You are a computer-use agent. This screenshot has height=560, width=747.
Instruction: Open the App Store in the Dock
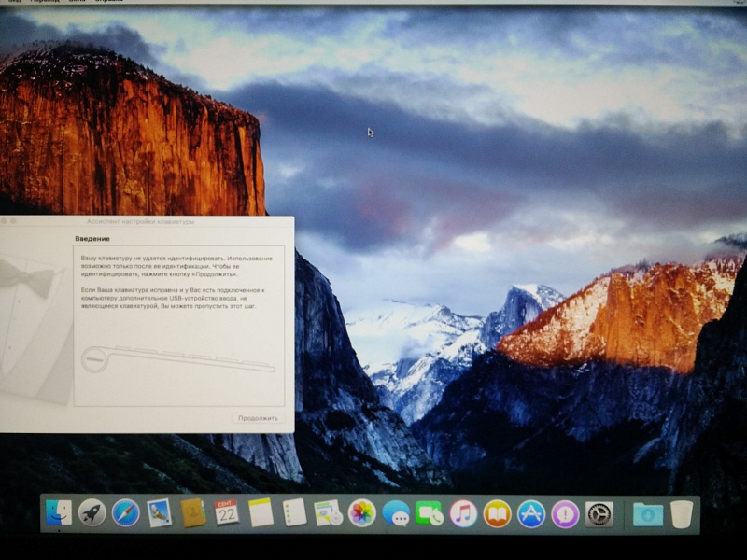pos(531,514)
